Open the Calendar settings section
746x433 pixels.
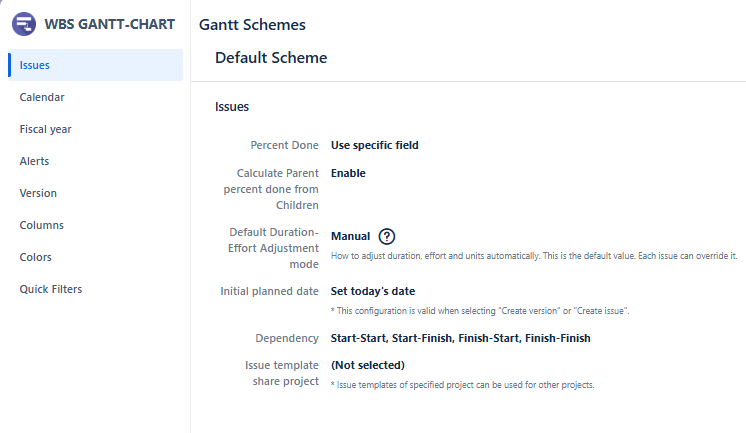(42, 97)
